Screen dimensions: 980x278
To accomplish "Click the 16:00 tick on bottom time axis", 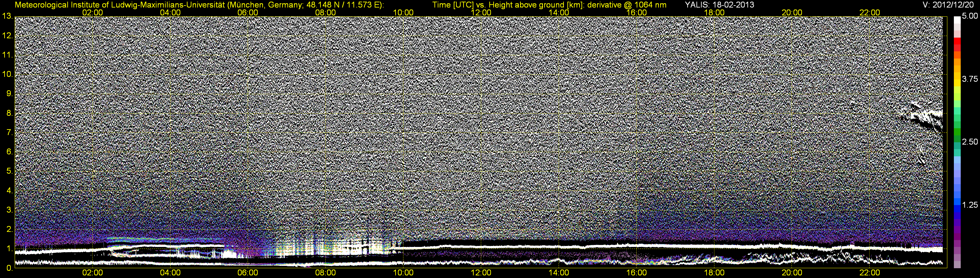I will pos(636,273).
